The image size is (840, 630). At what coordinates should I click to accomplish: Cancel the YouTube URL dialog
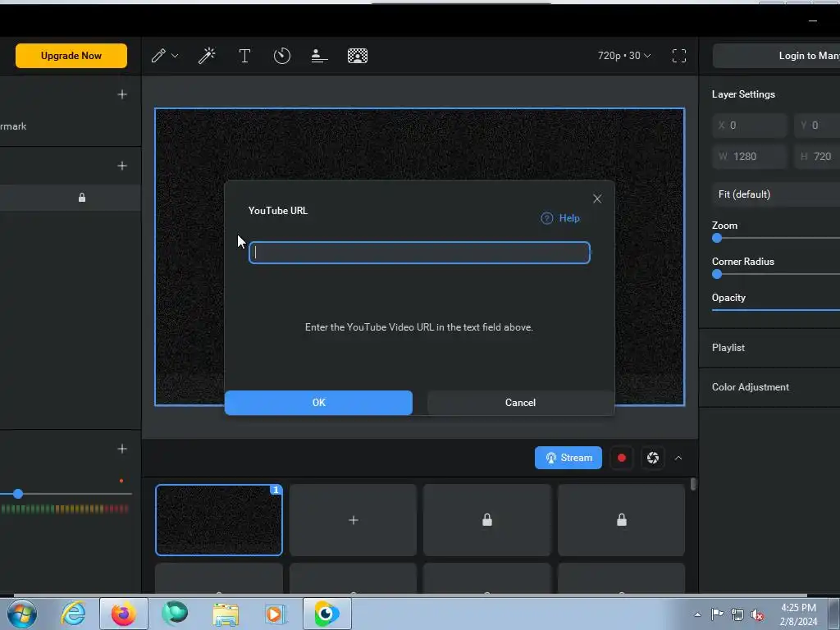point(520,402)
